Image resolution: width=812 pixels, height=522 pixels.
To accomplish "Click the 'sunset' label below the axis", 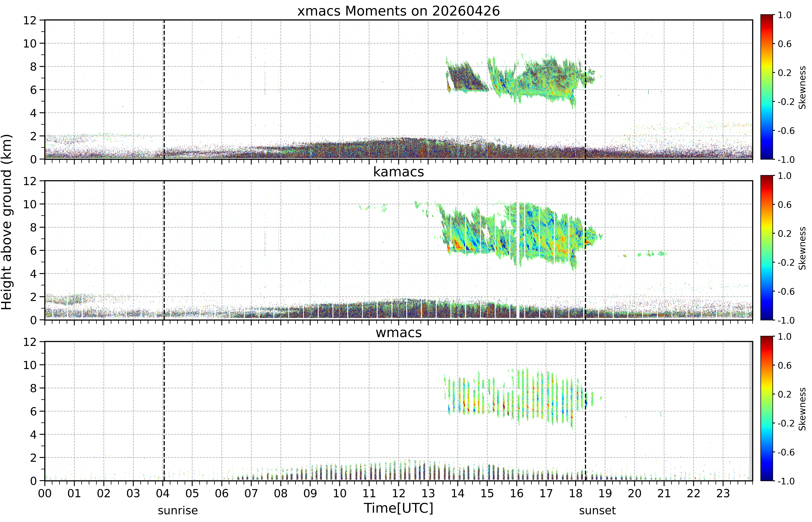I will (597, 510).
